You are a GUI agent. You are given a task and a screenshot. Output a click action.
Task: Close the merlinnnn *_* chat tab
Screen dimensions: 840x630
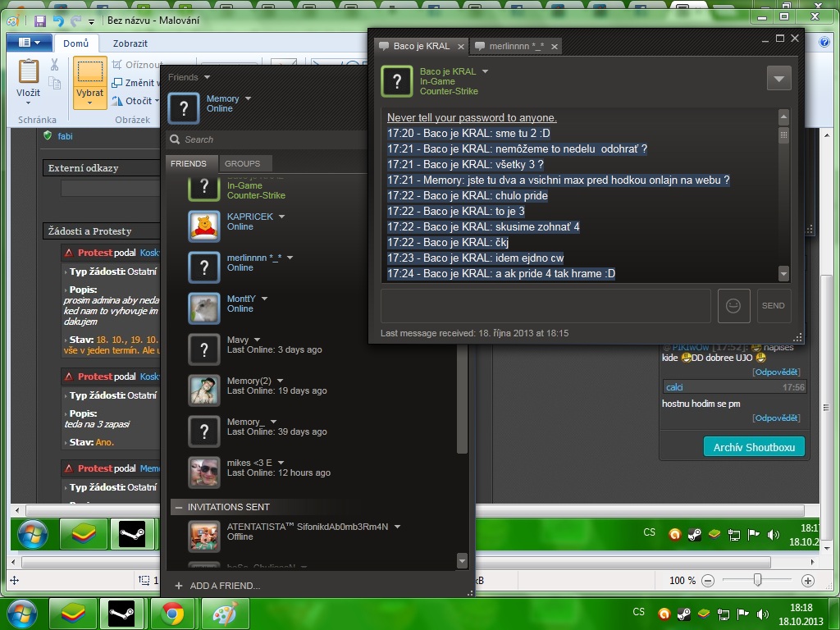point(555,47)
